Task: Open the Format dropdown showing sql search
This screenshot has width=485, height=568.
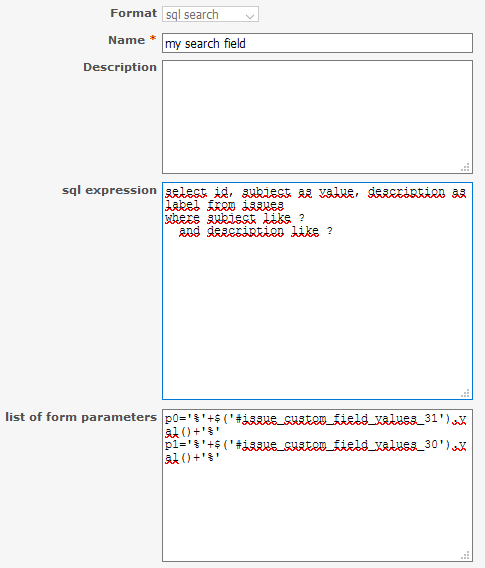Action: (x=210, y=14)
